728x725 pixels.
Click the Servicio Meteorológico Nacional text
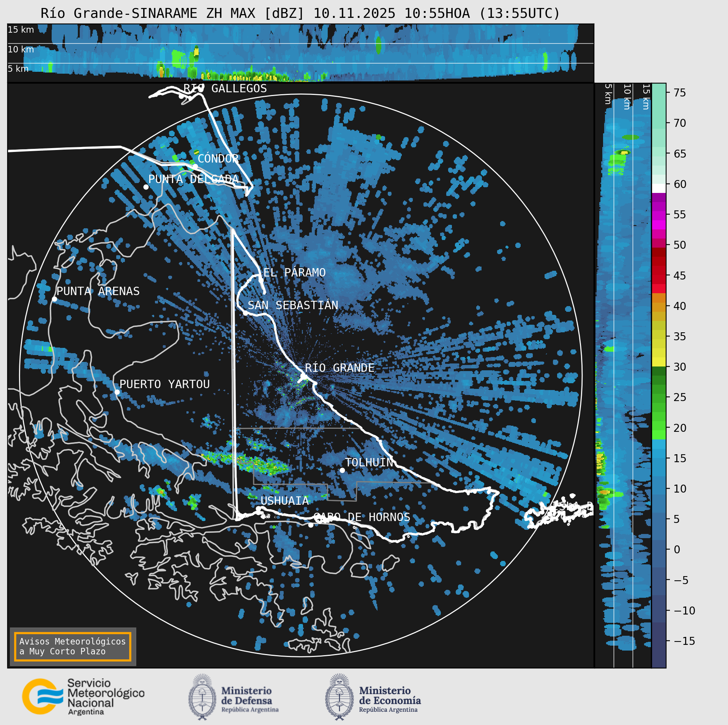click(106, 697)
